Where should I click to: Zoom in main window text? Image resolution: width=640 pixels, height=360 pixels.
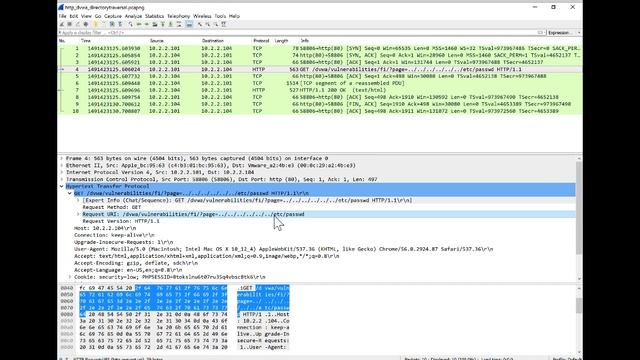click(200, 24)
